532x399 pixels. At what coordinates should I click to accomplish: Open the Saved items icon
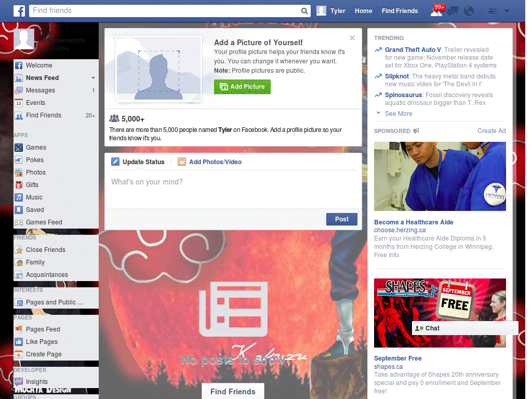click(19, 209)
